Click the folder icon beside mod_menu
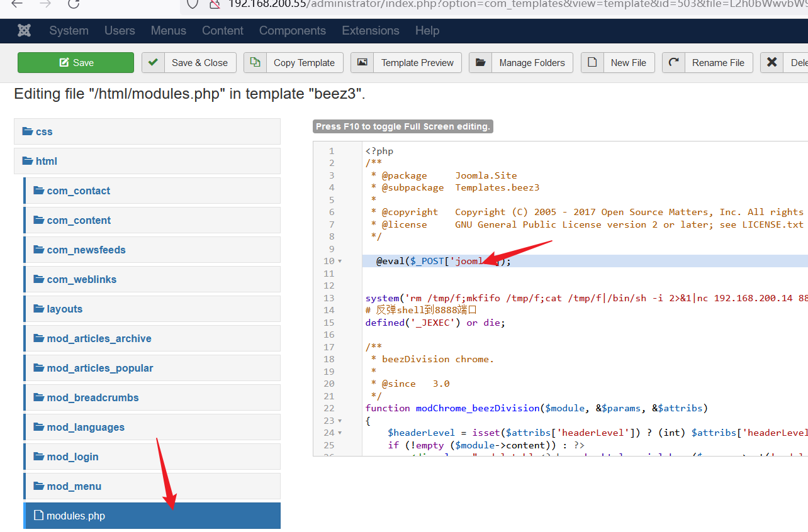Viewport: 808px width, 532px height. pos(39,486)
